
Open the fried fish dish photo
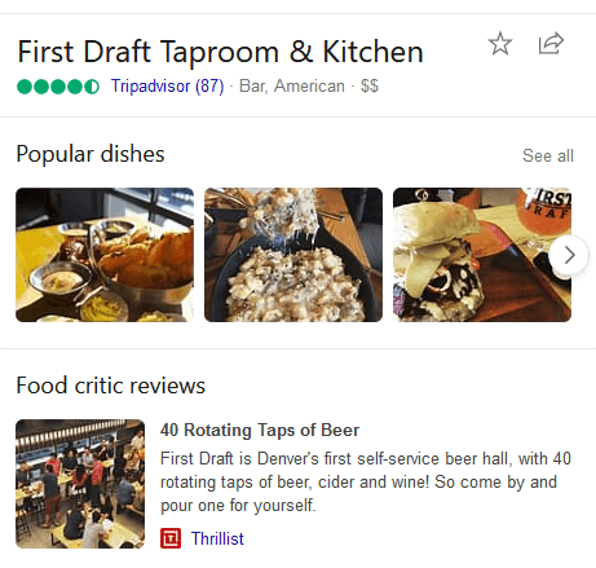click(x=105, y=255)
